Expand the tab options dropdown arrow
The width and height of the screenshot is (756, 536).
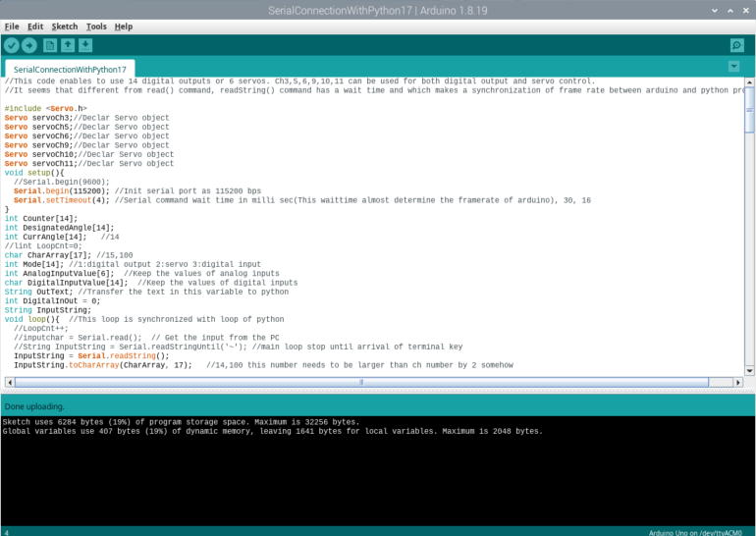(733, 66)
